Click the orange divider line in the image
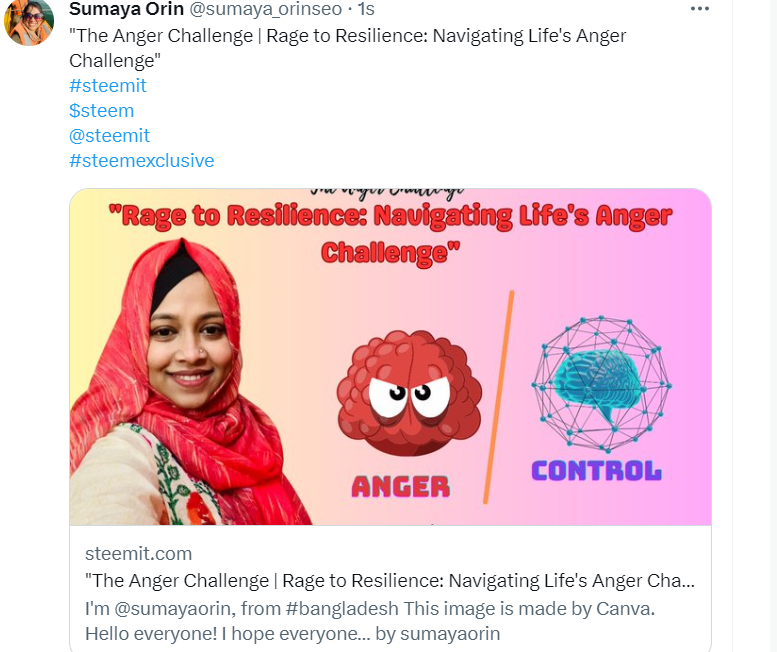Image resolution: width=777 pixels, height=652 pixels. (x=499, y=397)
